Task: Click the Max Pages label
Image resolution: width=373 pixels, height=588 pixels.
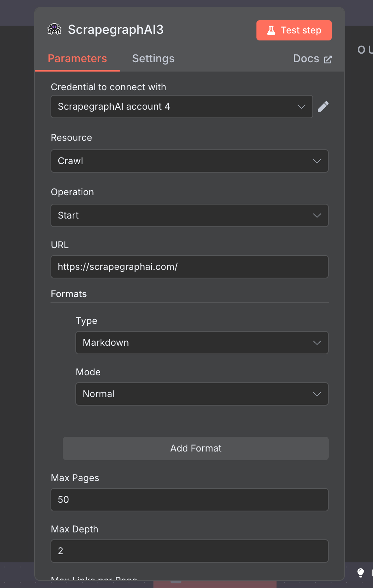Action: tap(75, 478)
